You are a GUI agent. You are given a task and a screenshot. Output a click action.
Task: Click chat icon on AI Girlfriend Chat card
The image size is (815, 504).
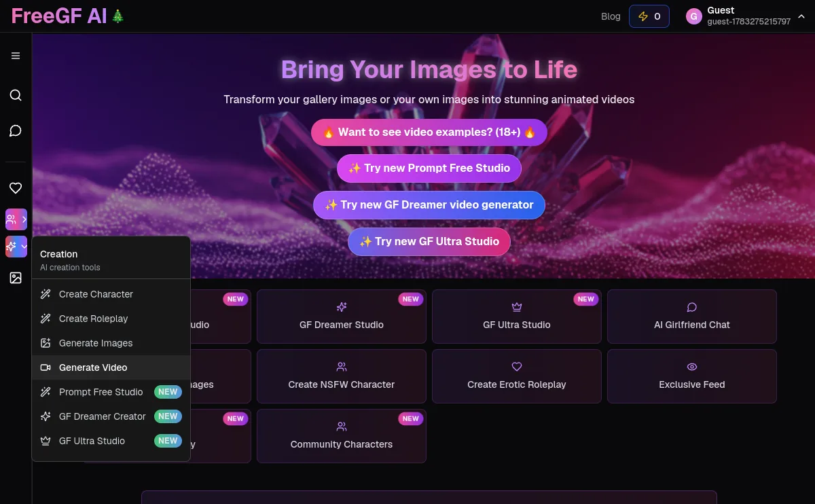tap(692, 307)
